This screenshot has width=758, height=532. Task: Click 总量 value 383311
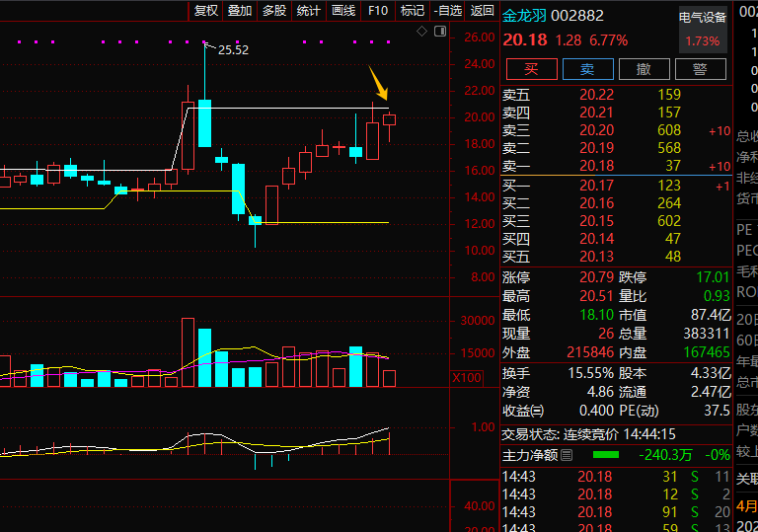pos(707,334)
